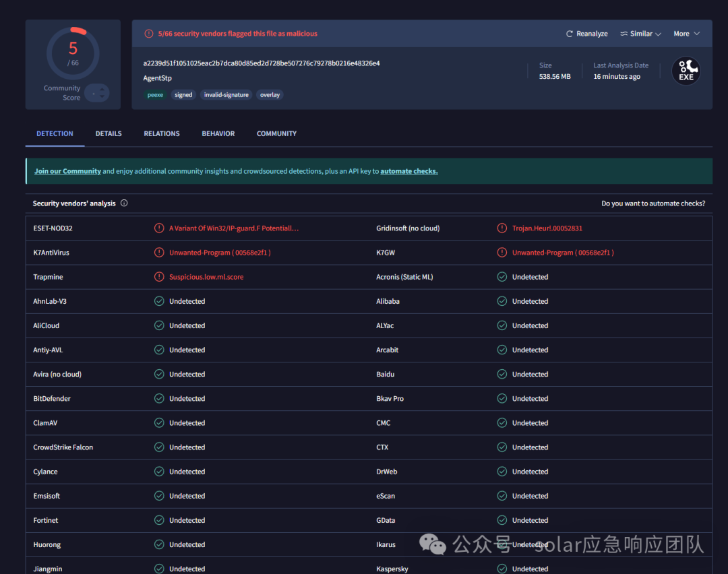Click the Trojan.Heur!.00052831 detection text
The image size is (728, 574).
[x=547, y=228]
